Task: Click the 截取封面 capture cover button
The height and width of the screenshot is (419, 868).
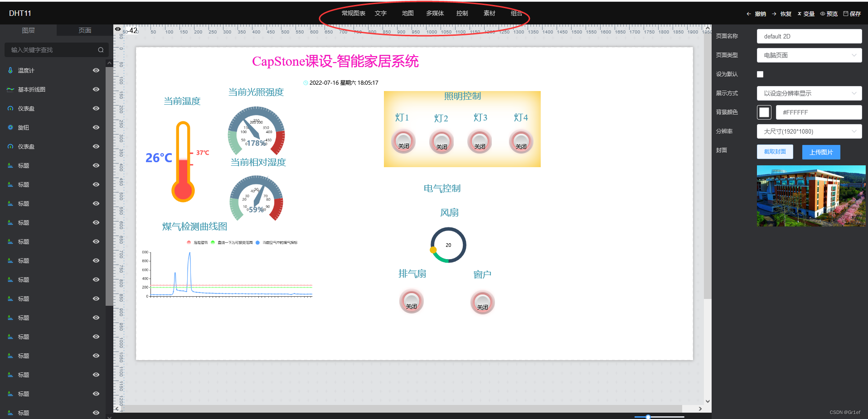Action: pos(775,152)
